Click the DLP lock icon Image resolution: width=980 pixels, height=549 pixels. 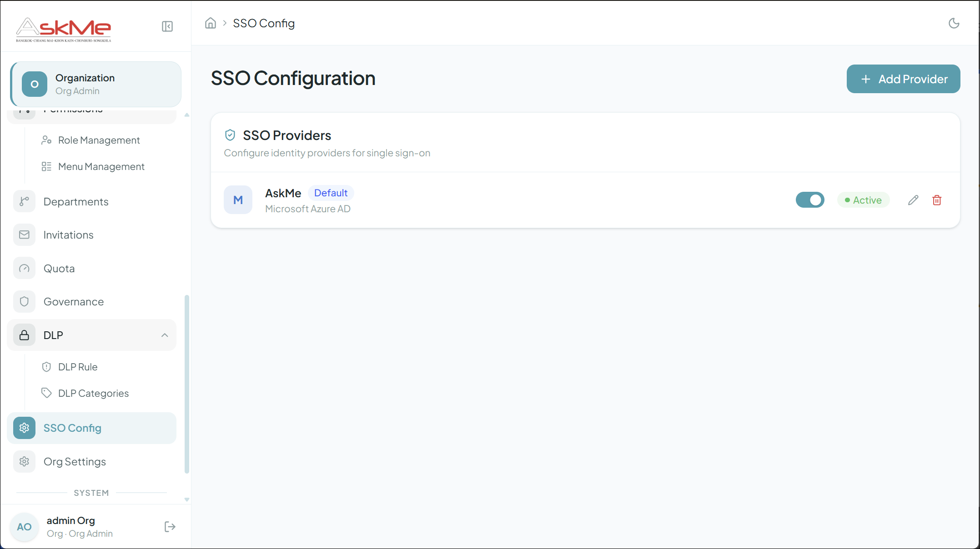tap(24, 335)
